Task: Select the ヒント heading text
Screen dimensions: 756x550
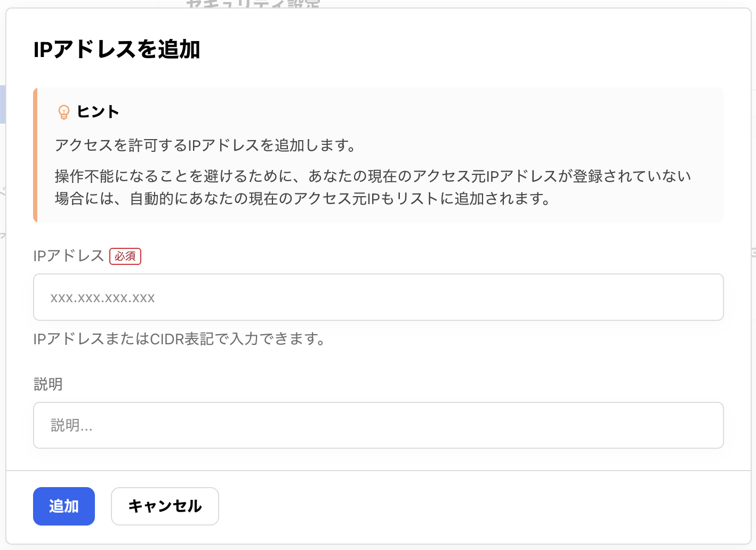Action: (x=98, y=112)
